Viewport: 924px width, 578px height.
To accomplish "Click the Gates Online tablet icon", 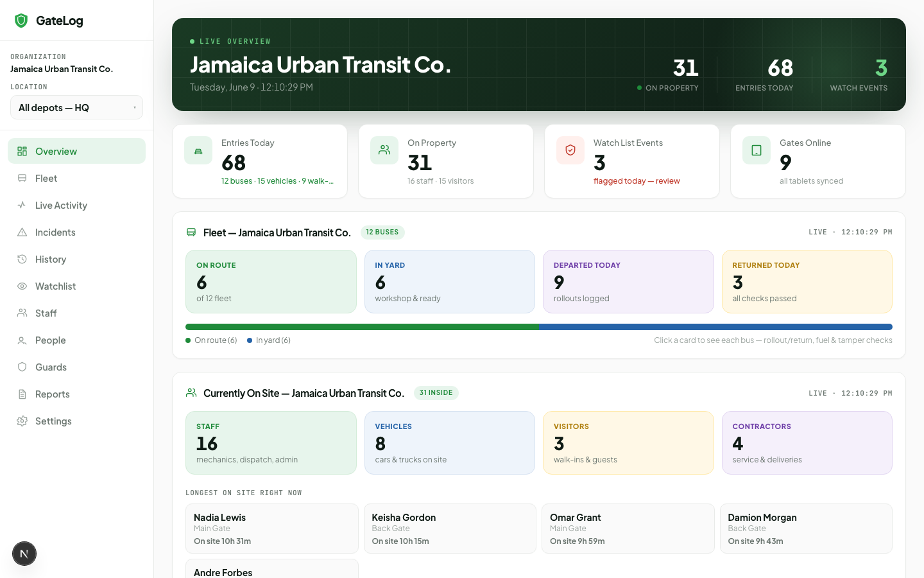I will 757,150.
